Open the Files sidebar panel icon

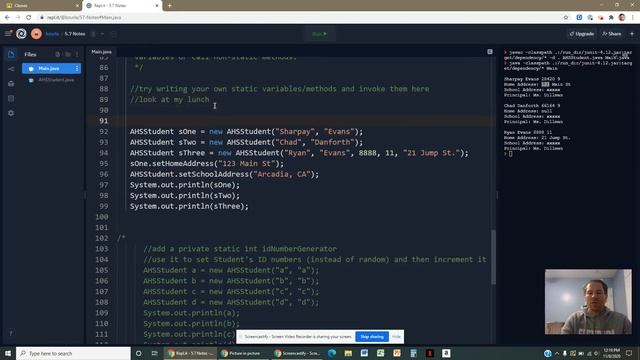[x=11, y=54]
